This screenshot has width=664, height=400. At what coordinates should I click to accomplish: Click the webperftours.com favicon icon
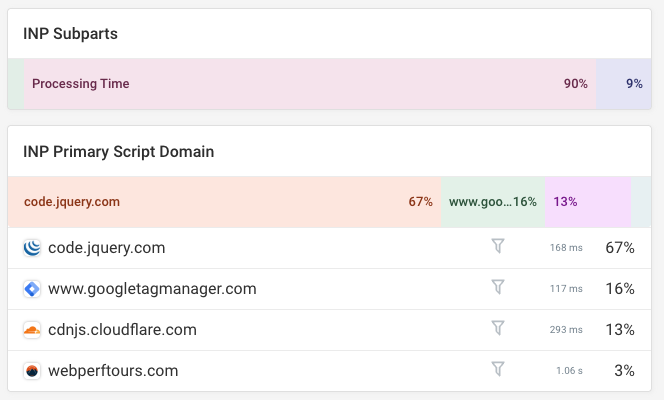coord(32,371)
